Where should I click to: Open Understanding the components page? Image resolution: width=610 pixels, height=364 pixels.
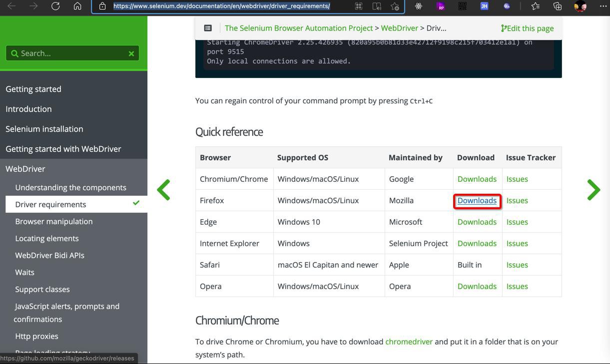point(70,187)
